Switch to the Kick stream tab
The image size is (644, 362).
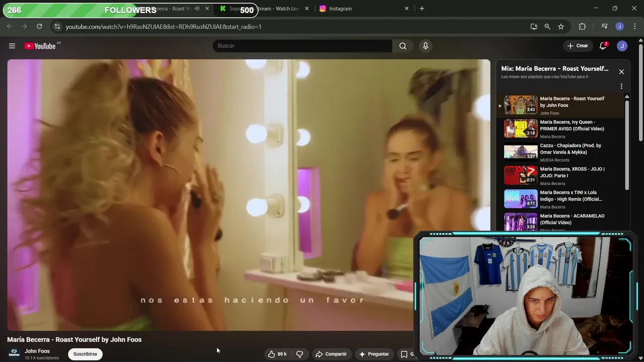tap(264, 9)
